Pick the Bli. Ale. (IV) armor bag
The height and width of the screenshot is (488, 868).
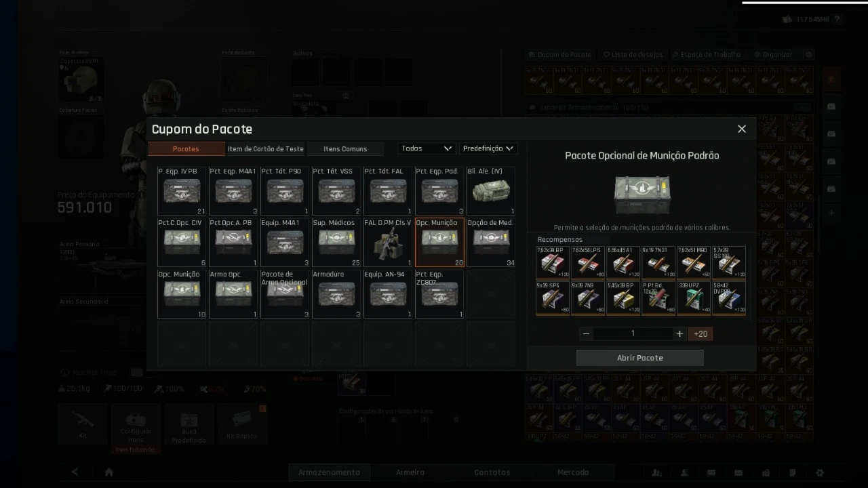point(491,190)
